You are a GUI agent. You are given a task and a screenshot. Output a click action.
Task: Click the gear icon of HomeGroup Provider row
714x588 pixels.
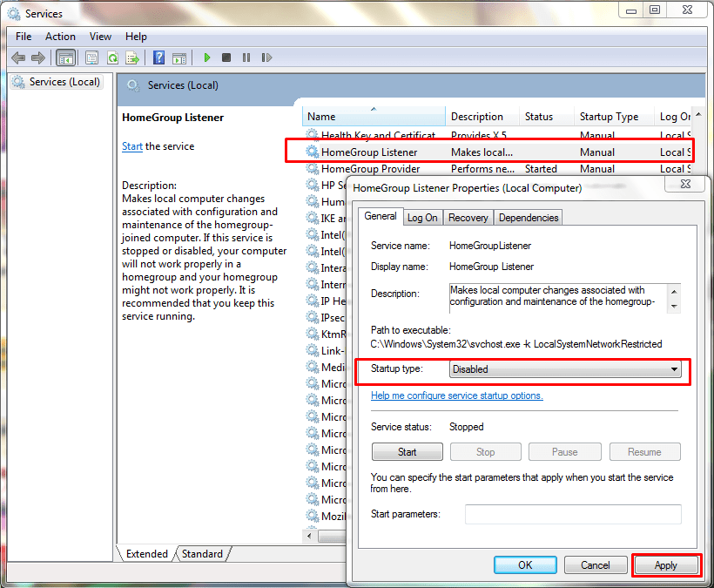(x=313, y=168)
